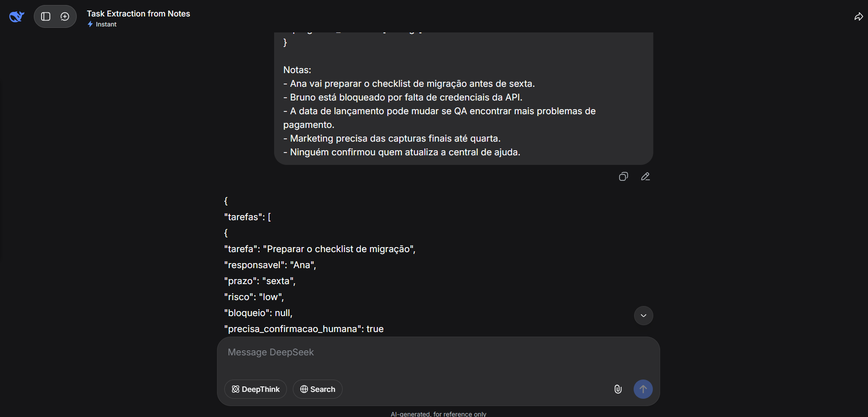Click the Marketing precisa das capturas note line
This screenshot has width=868, height=417.
pyautogui.click(x=395, y=138)
